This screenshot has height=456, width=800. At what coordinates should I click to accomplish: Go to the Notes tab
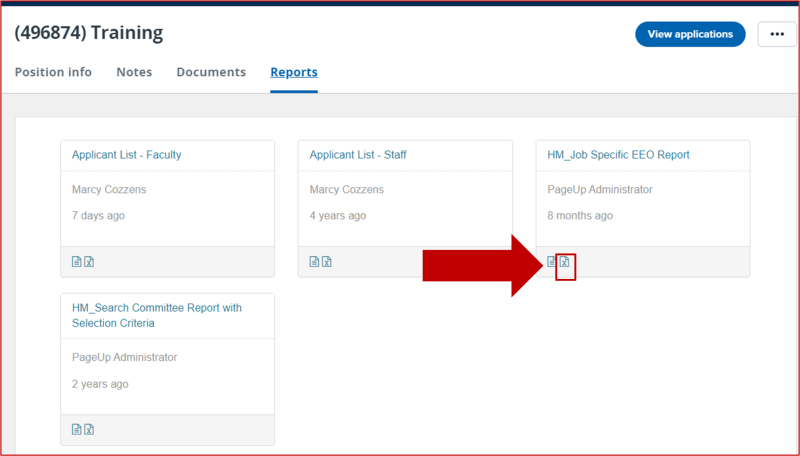(134, 72)
